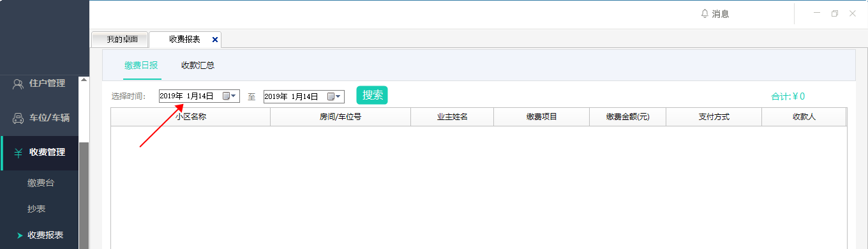Open 车位/车辆 in sidebar
Viewport: 868px width, 249px height.
[x=40, y=118]
